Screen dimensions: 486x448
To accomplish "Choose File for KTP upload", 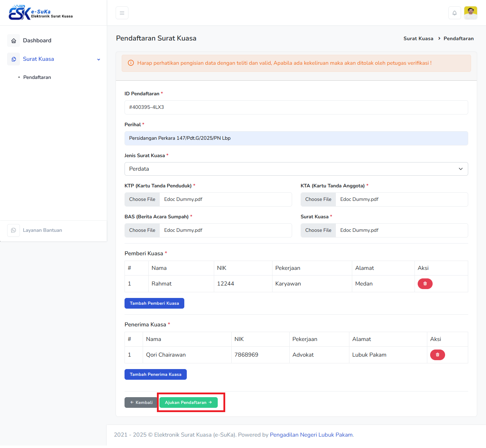I will (x=142, y=199).
